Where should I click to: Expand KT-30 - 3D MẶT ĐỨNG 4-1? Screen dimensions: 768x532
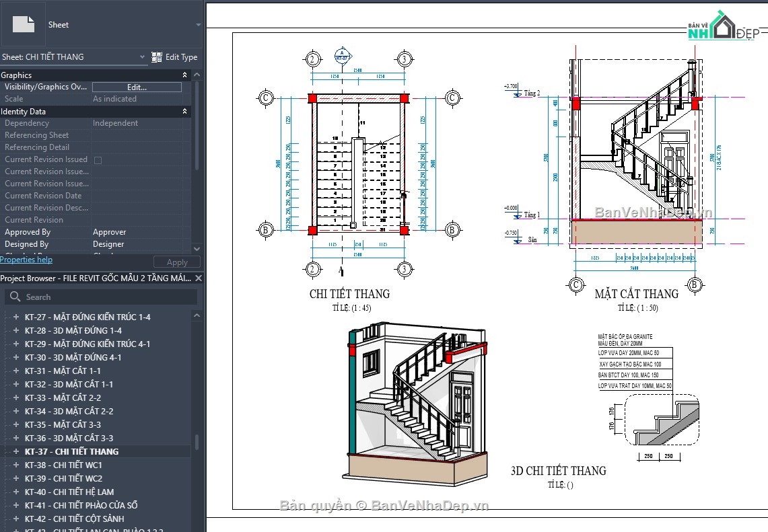(15, 357)
